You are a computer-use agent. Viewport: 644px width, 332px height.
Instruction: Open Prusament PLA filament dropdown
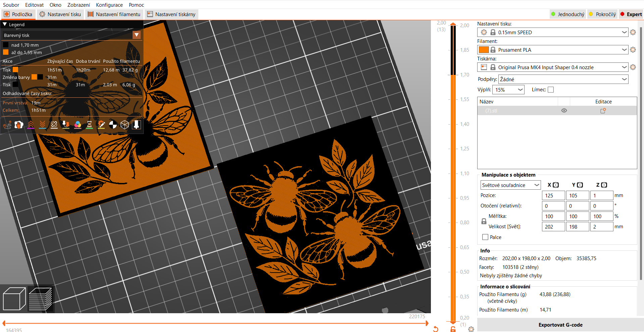[552, 50]
